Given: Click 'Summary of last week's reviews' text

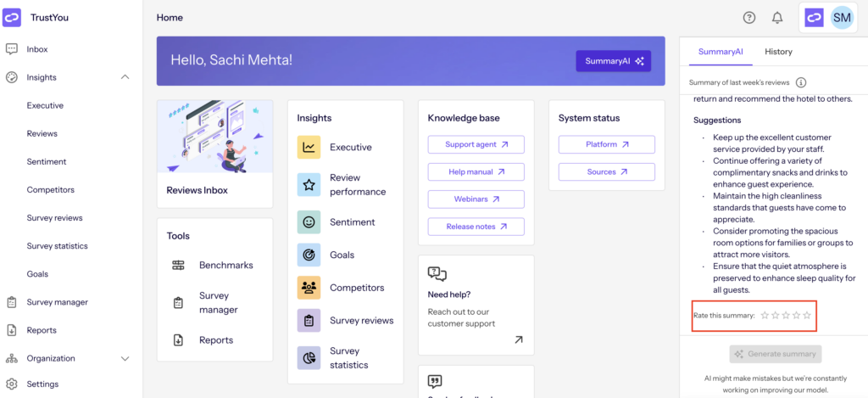Looking at the screenshot, I should click(739, 82).
